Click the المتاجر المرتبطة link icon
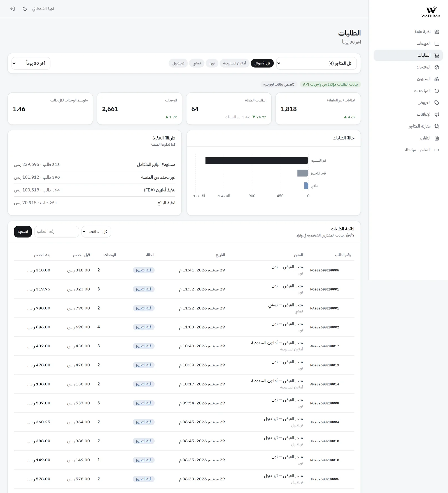The image size is (448, 493). [437, 150]
